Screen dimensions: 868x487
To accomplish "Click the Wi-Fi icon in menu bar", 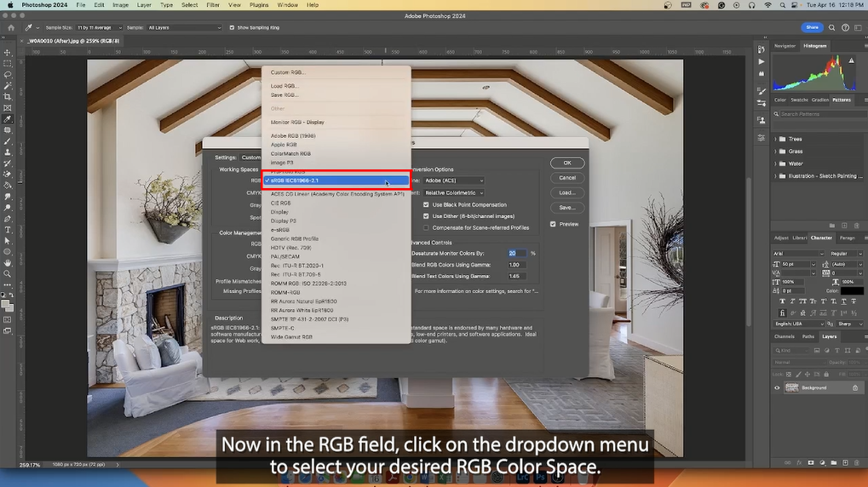I will pyautogui.click(x=767, y=5).
